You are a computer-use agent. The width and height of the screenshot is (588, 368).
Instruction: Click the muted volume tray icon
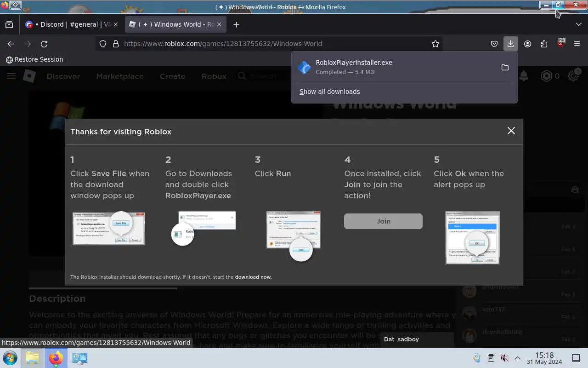pos(504,358)
